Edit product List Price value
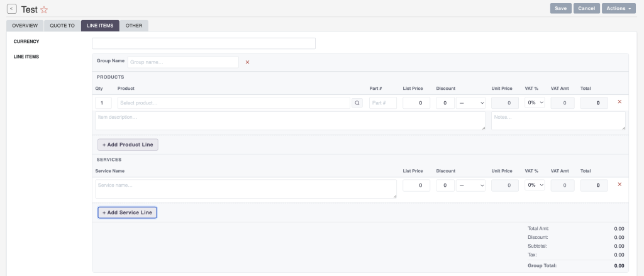The width and height of the screenshot is (644, 276). (416, 103)
